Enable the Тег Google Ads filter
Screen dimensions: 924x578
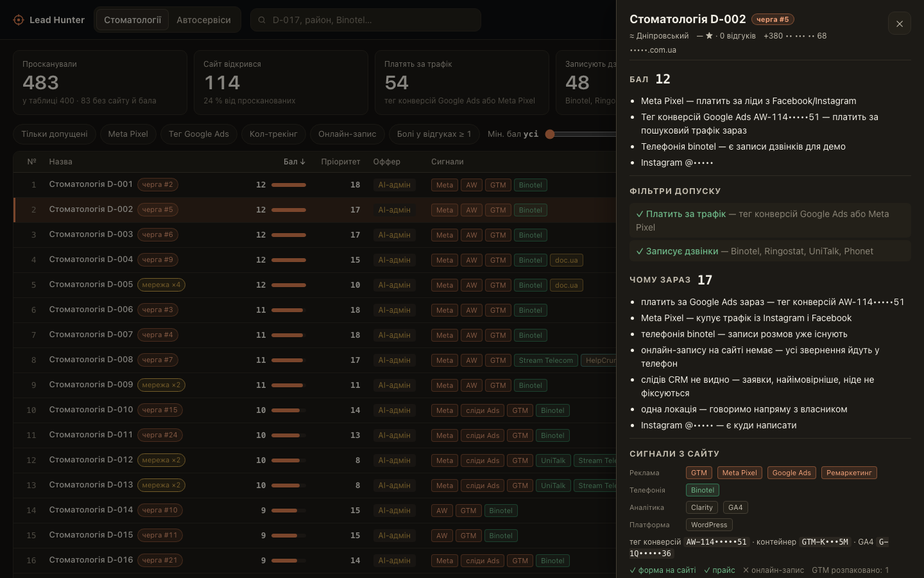coord(199,134)
